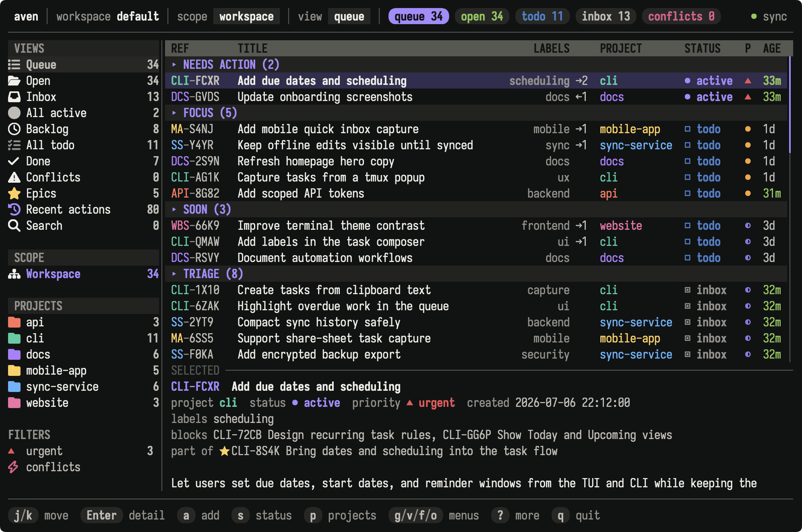This screenshot has height=532, width=802.
Task: Collapse the SOON group
Action: [174, 209]
